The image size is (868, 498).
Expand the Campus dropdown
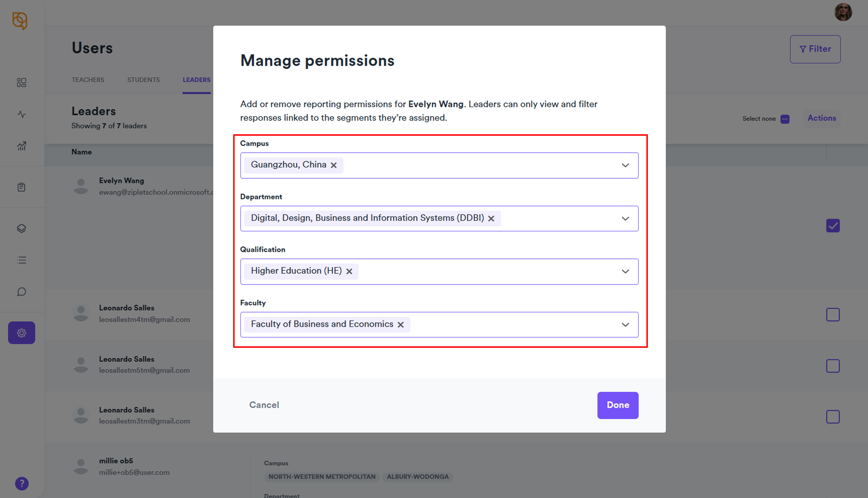point(625,165)
